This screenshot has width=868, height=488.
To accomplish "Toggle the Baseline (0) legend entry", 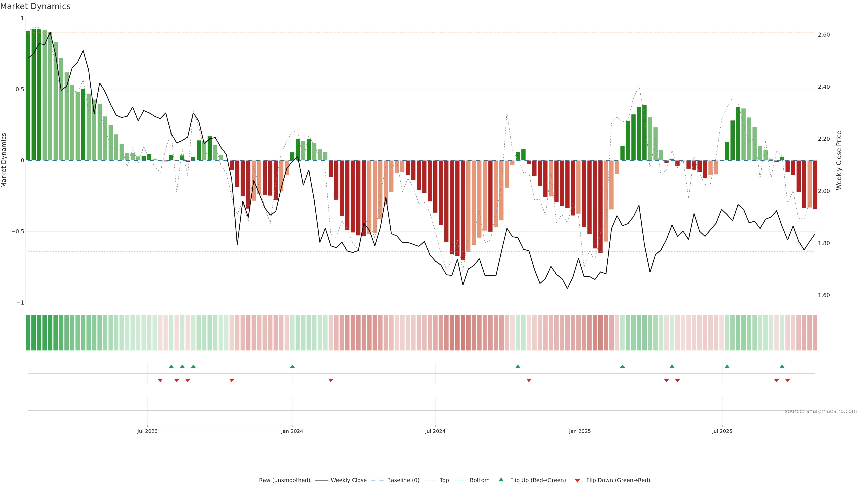I will pyautogui.click(x=403, y=480).
